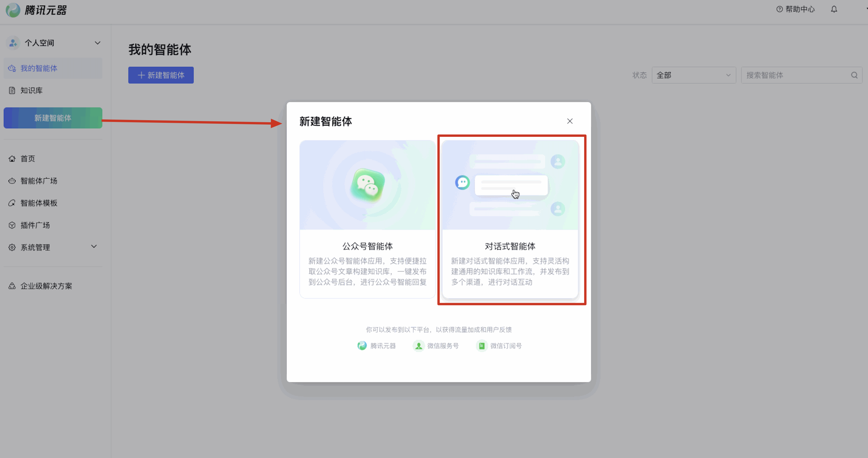868x458 pixels.
Task: Open 智能体广场 in the sidebar
Action: coord(39,181)
